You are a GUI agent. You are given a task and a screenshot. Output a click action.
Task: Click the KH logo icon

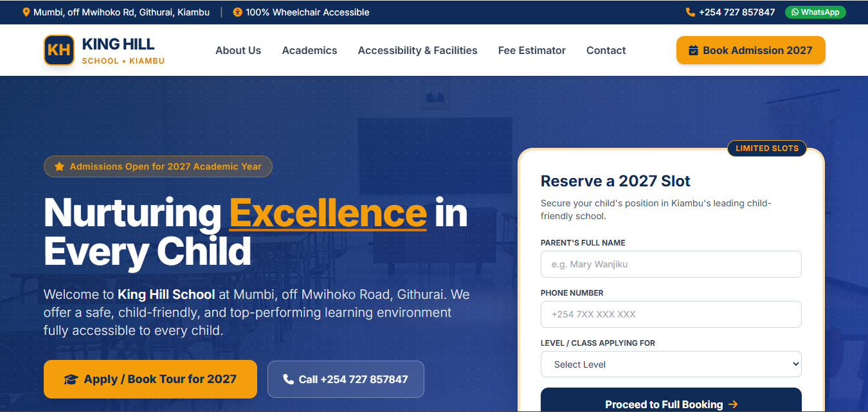pyautogui.click(x=59, y=50)
